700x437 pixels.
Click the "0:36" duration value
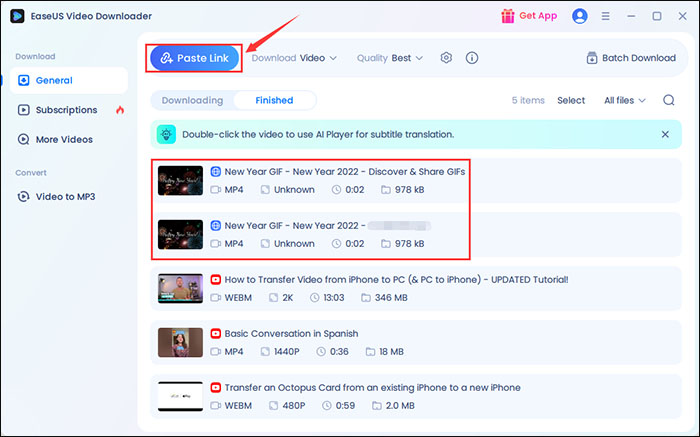tap(339, 352)
